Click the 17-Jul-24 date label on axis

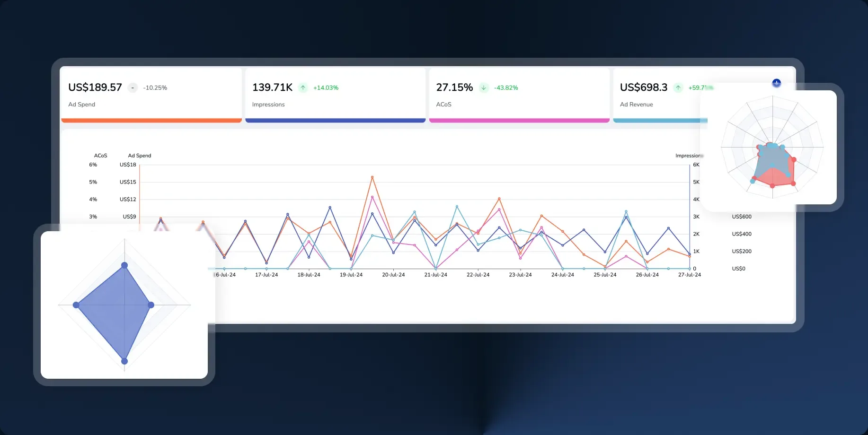(266, 275)
